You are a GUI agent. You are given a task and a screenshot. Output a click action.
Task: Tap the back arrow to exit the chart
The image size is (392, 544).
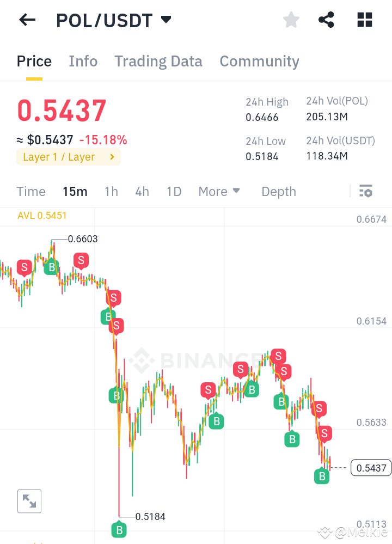click(27, 20)
